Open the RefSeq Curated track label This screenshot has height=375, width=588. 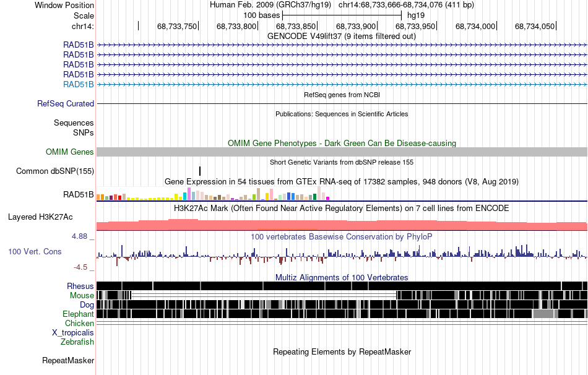tap(66, 103)
